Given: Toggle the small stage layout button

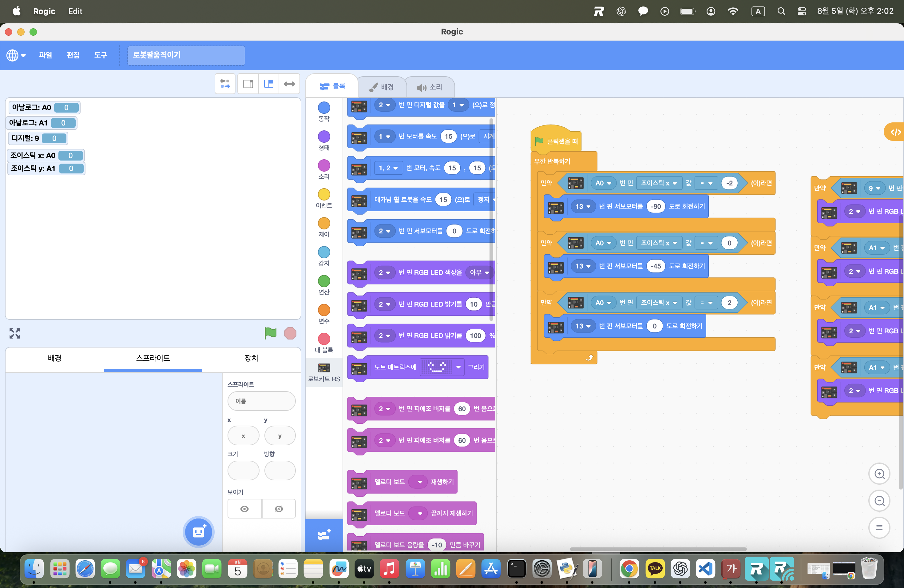Looking at the screenshot, I should pos(248,84).
